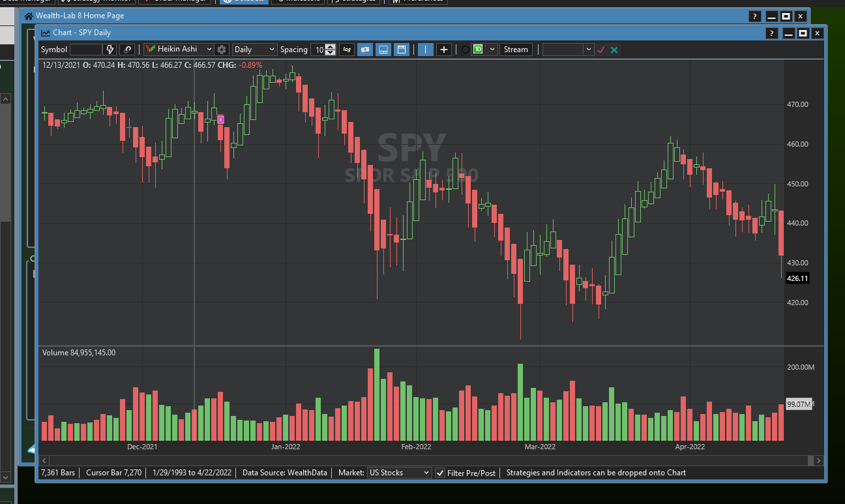The width and height of the screenshot is (845, 504).
Task: Toggle log scale button
Action: coord(347,50)
